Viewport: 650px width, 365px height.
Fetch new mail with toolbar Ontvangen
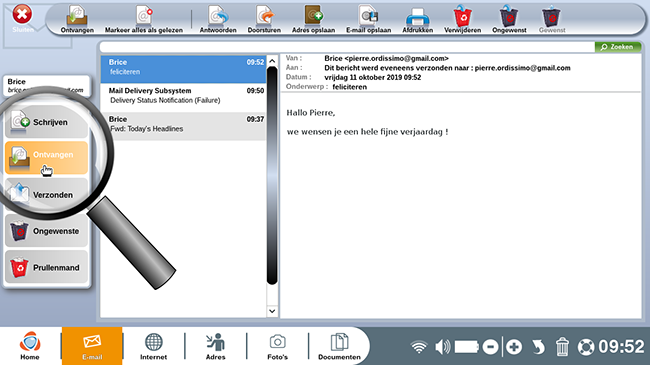coord(77,19)
